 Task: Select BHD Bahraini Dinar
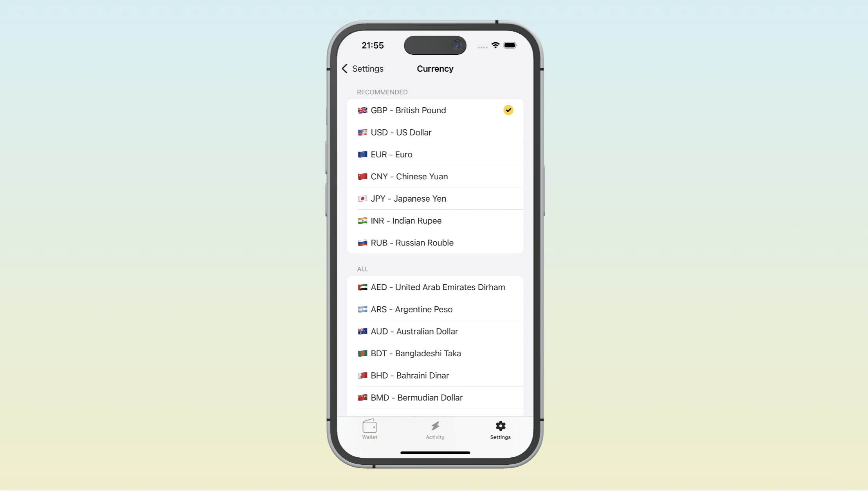434,375
